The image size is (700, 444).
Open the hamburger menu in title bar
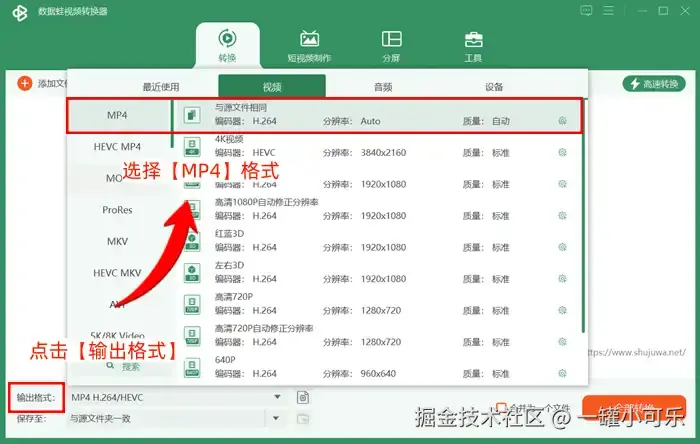coord(608,10)
